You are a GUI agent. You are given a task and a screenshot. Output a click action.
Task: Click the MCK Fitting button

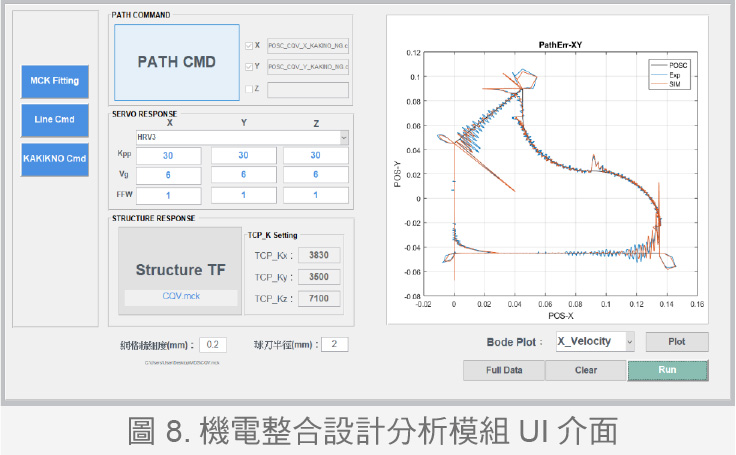click(x=54, y=82)
